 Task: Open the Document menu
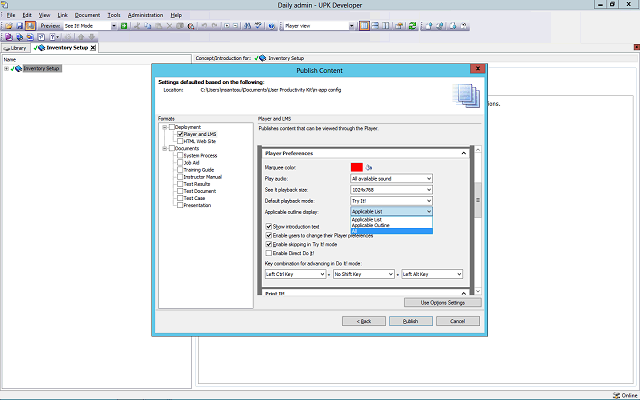point(87,15)
